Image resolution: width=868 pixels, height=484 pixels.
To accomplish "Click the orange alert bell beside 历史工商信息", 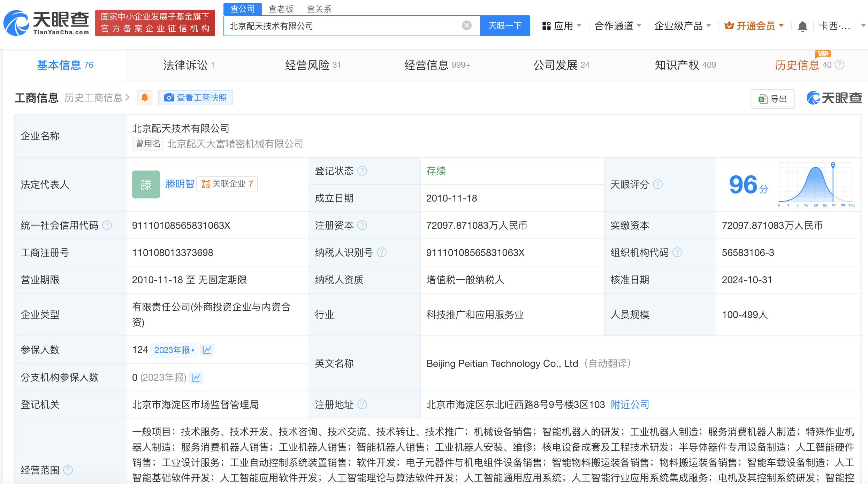I will [145, 98].
